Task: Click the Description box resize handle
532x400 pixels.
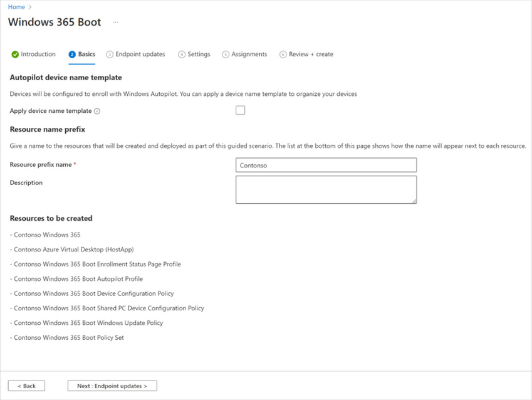Action: (414, 201)
